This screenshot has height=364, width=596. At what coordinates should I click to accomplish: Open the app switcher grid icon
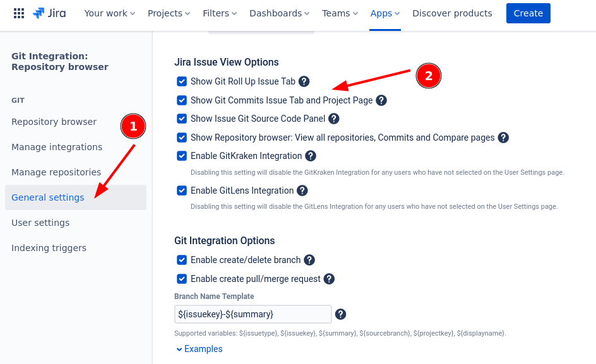(19, 13)
